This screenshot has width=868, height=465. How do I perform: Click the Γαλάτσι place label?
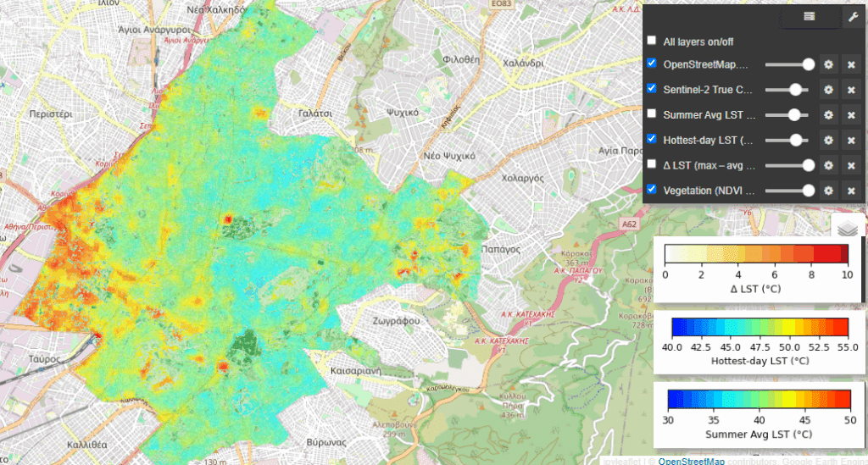pyautogui.click(x=315, y=113)
